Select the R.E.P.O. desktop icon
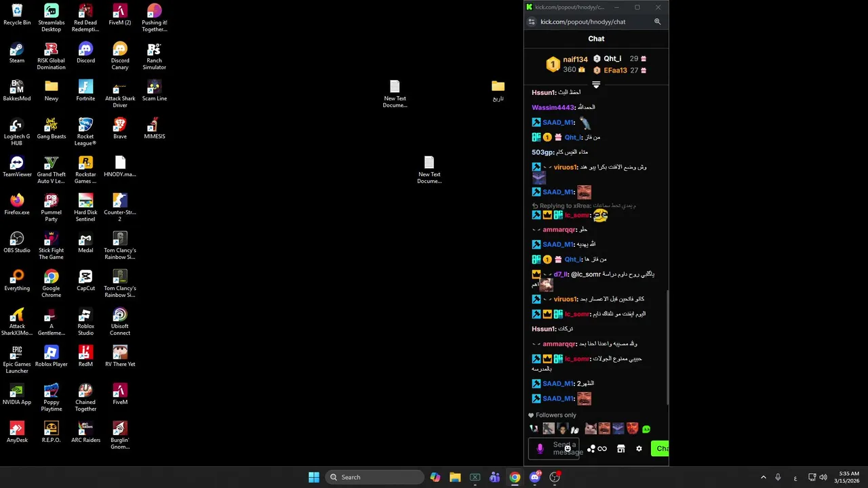This screenshot has width=868, height=488. point(52,432)
